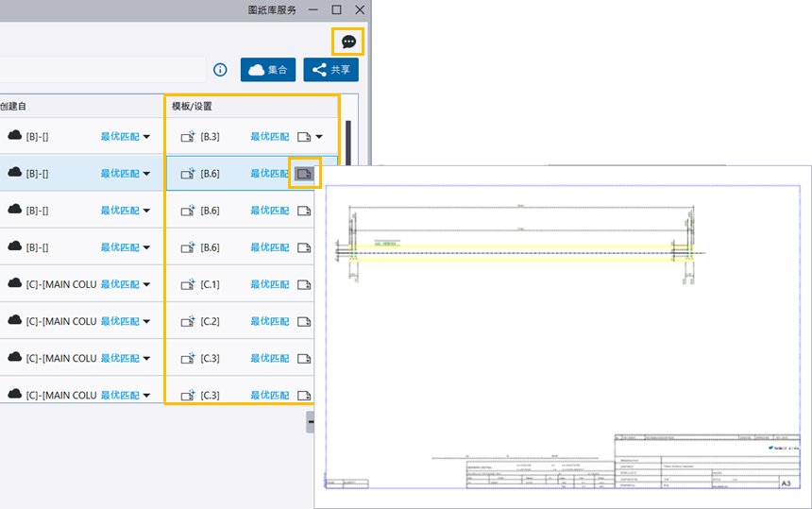812x509 pixels.
Task: Open the feedback chat bubble icon
Action: [348, 42]
